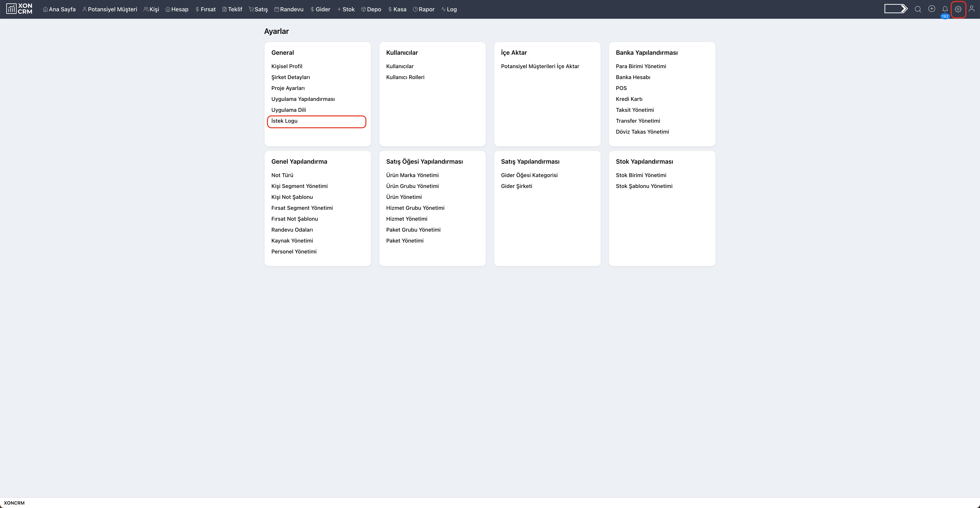Open the Depo navigation item
This screenshot has width=980, height=508.
371,9
